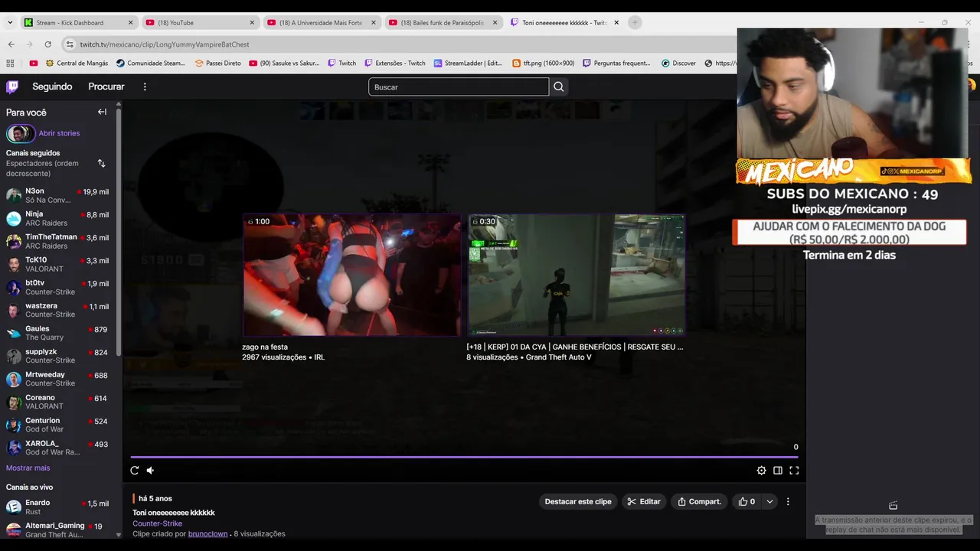Open the Seguindo page
Image resolution: width=980 pixels, height=551 pixels.
pos(52,86)
